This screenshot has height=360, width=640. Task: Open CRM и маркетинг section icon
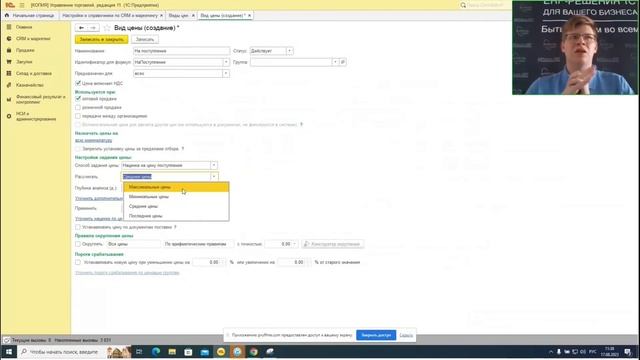9,38
